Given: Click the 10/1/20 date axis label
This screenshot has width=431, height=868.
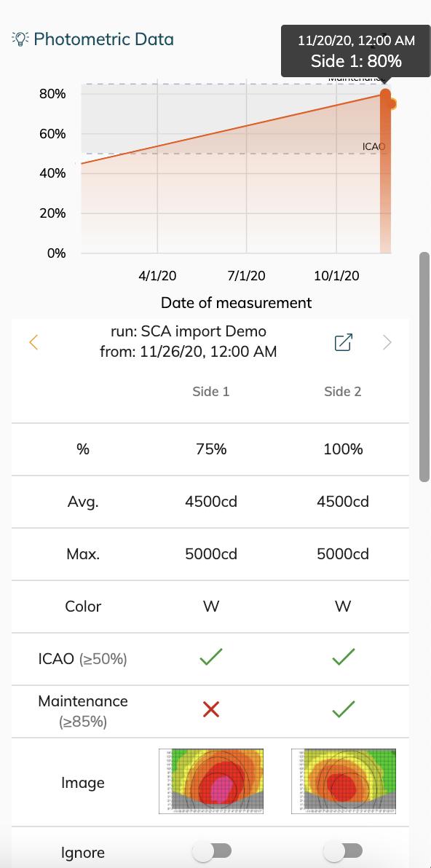Looking at the screenshot, I should pyautogui.click(x=336, y=276).
